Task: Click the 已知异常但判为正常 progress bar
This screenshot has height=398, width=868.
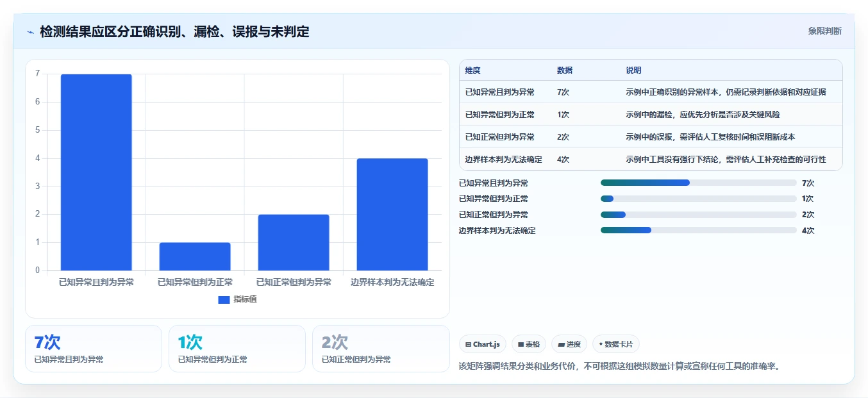Action: pos(698,199)
